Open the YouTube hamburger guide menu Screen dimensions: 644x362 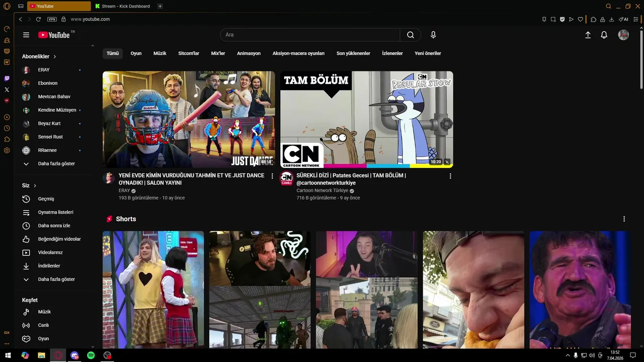click(26, 35)
